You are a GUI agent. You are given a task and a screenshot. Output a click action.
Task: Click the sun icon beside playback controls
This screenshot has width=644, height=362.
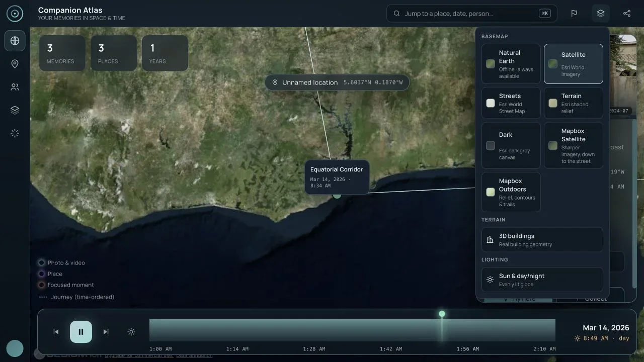click(131, 332)
